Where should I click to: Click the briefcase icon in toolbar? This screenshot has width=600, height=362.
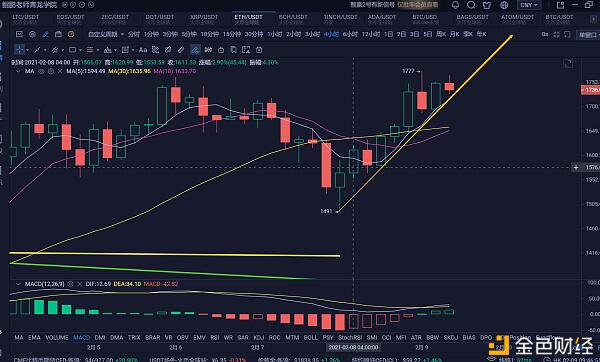58,34
